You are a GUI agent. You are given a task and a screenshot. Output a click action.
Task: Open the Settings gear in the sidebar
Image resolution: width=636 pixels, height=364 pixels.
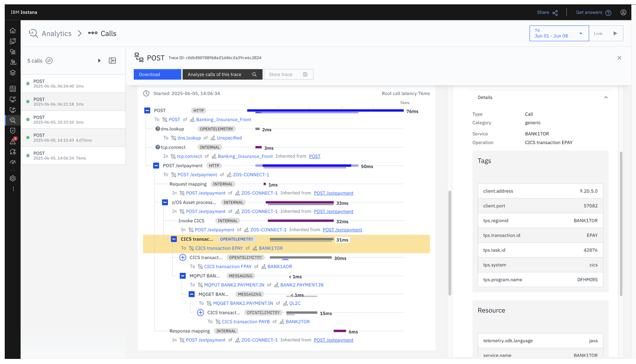coord(13,178)
